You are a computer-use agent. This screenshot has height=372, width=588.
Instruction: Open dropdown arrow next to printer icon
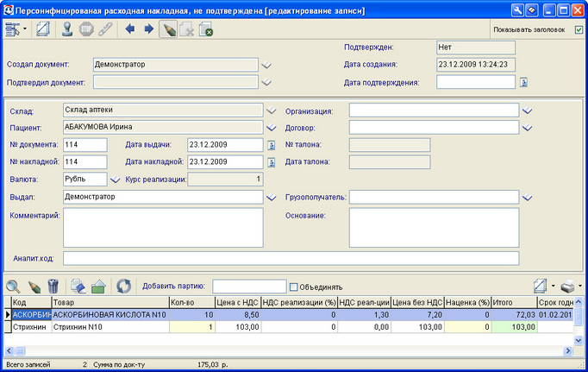(580, 286)
